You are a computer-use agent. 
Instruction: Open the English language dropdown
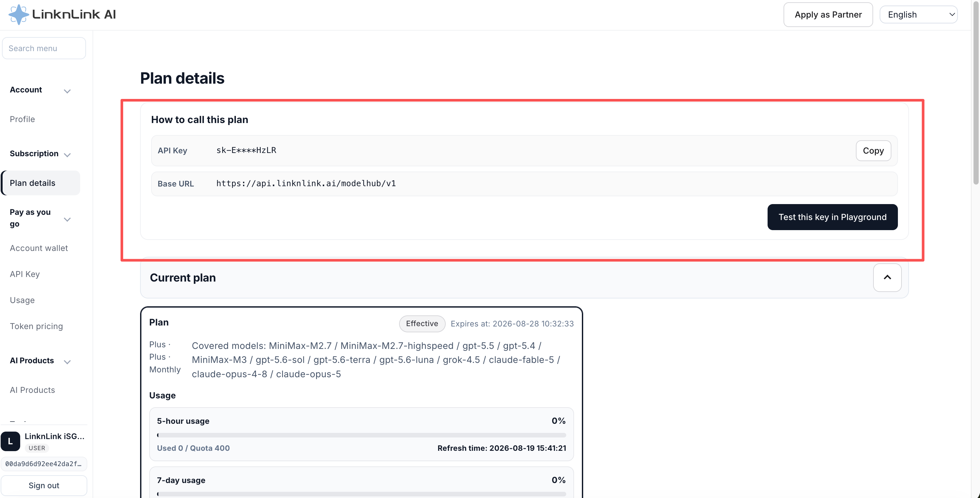[x=918, y=14]
